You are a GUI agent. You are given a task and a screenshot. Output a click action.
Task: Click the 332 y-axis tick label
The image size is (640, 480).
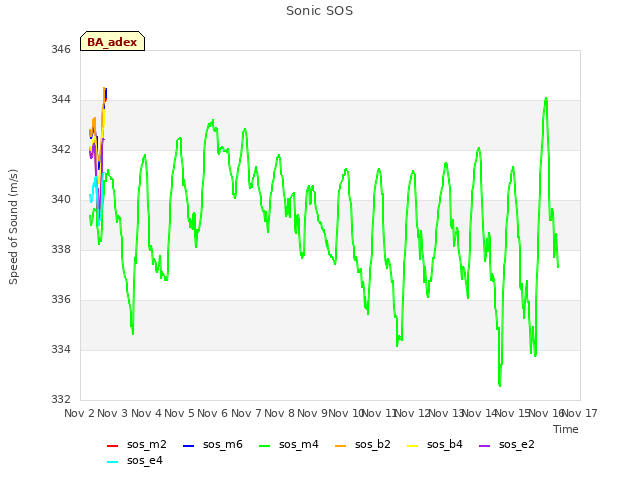61,399
